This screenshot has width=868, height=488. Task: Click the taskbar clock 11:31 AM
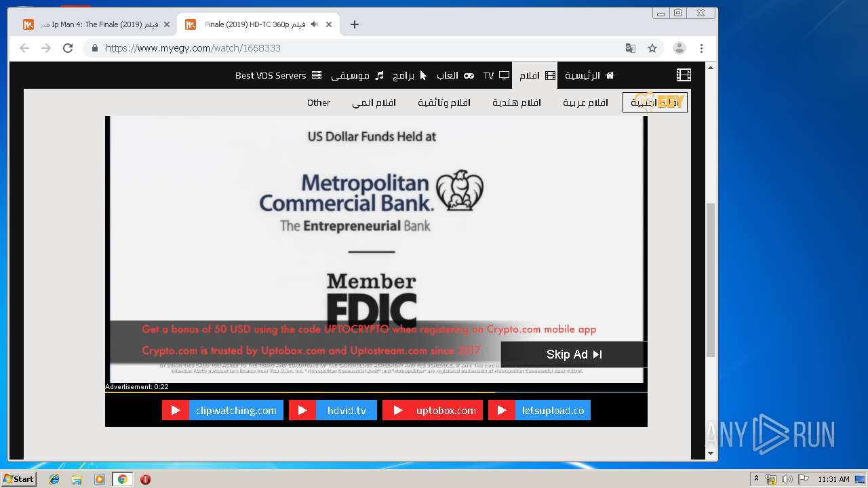pyautogui.click(x=833, y=479)
